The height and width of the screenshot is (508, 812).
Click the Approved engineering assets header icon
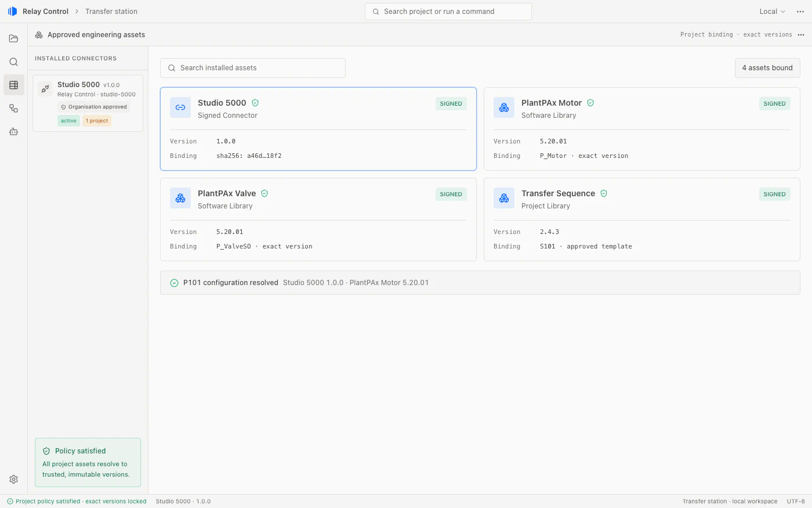pyautogui.click(x=39, y=35)
